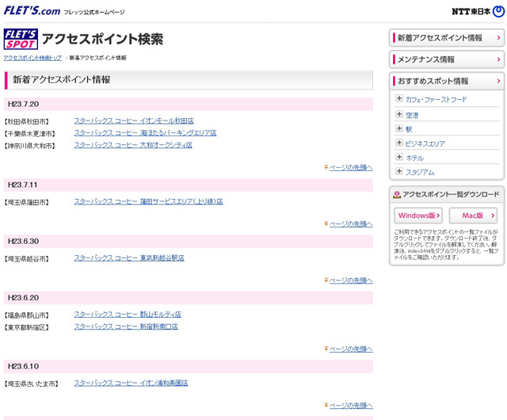Click ページの先頭へ under H23.7.11 section
Screen dimensions: 507x420
351,224
